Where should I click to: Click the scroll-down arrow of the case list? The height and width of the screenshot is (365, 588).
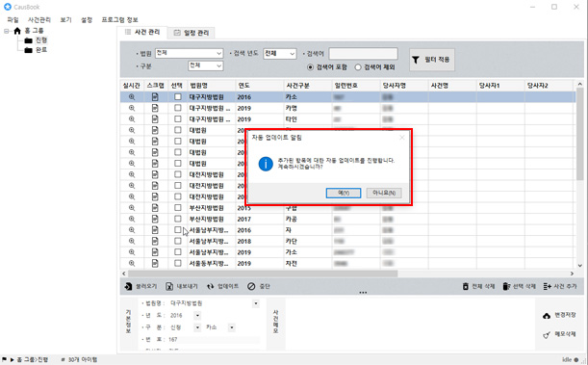click(x=580, y=265)
